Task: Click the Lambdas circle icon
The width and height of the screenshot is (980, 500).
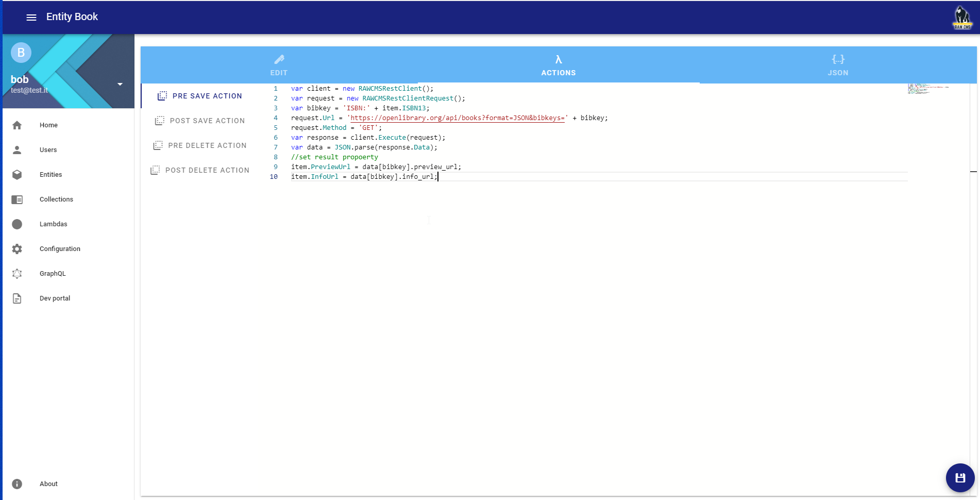Action: click(x=17, y=224)
